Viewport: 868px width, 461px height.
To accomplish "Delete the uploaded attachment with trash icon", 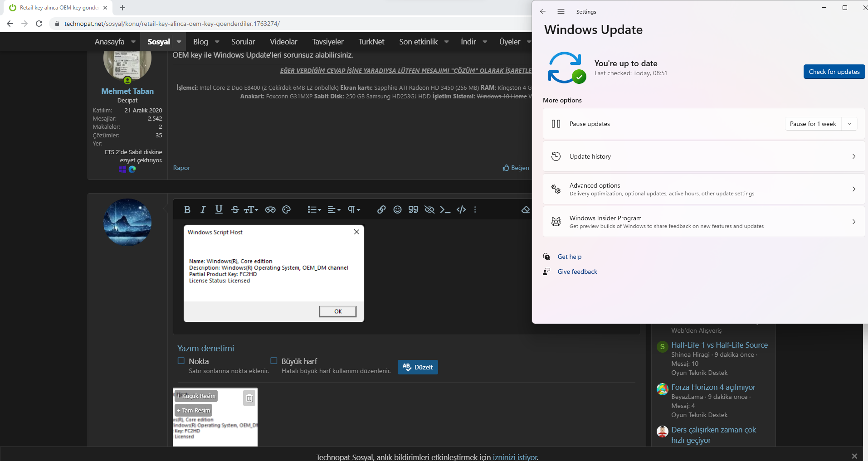I will tap(249, 398).
